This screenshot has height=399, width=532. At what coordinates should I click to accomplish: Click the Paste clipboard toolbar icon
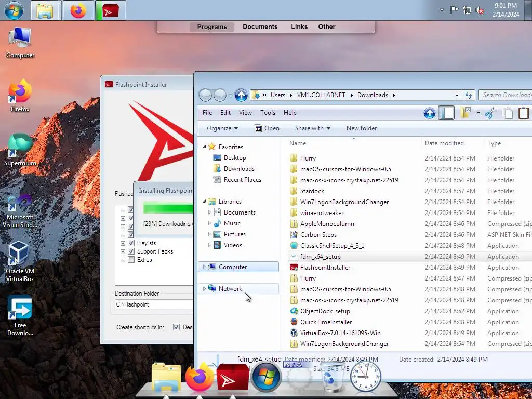click(x=523, y=113)
